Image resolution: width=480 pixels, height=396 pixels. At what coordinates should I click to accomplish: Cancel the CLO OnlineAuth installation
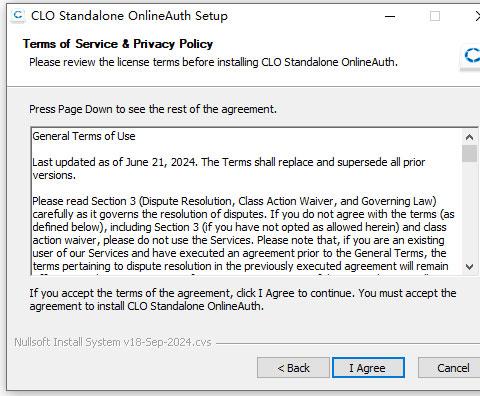tap(450, 368)
